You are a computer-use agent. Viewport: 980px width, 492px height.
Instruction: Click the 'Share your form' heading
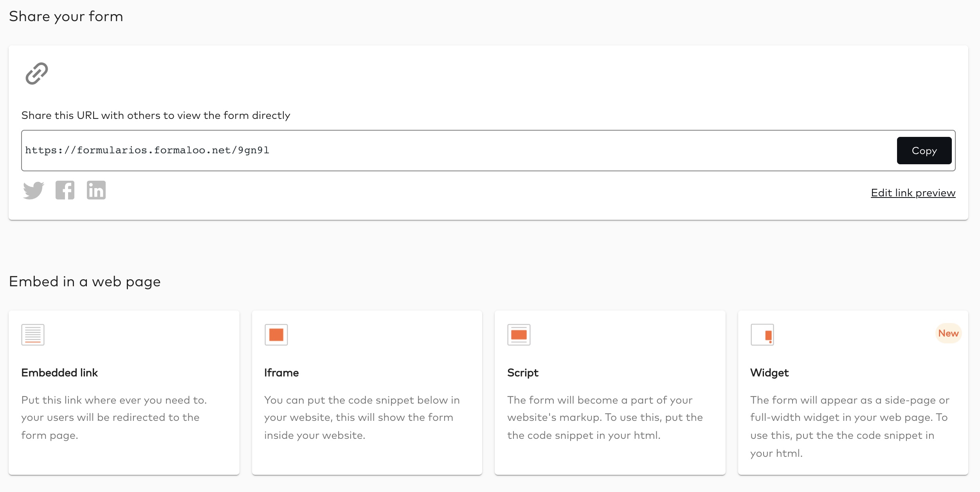coord(66,16)
